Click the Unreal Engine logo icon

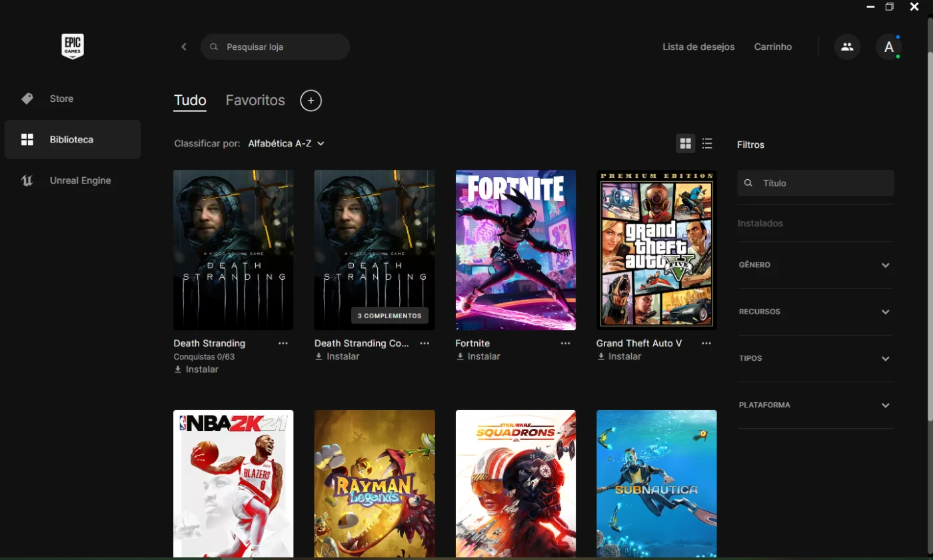[x=27, y=180]
